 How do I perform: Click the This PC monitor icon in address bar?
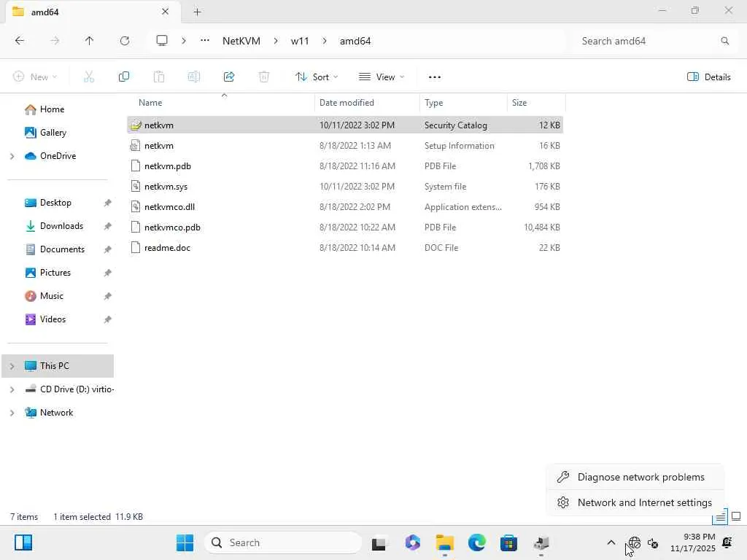tap(162, 41)
